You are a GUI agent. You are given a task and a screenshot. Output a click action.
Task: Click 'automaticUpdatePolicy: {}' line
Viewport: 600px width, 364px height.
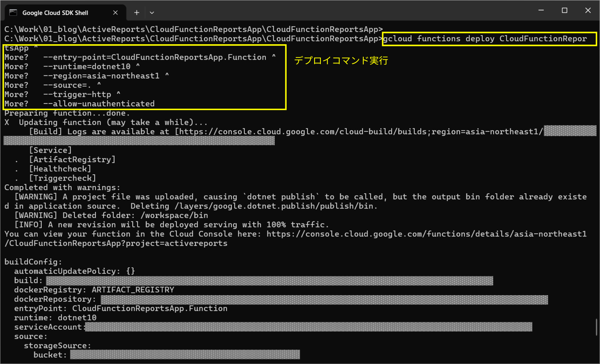coord(74,271)
